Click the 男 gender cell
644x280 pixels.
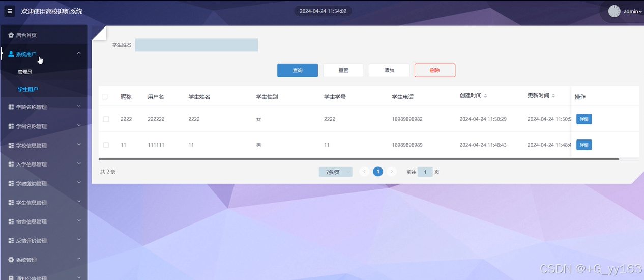[258, 145]
